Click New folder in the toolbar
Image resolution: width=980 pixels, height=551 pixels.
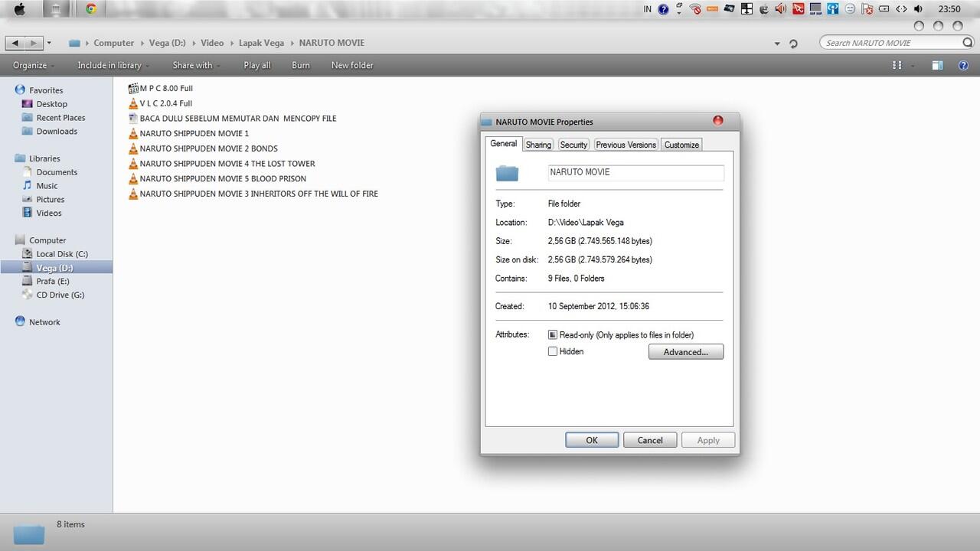(352, 65)
